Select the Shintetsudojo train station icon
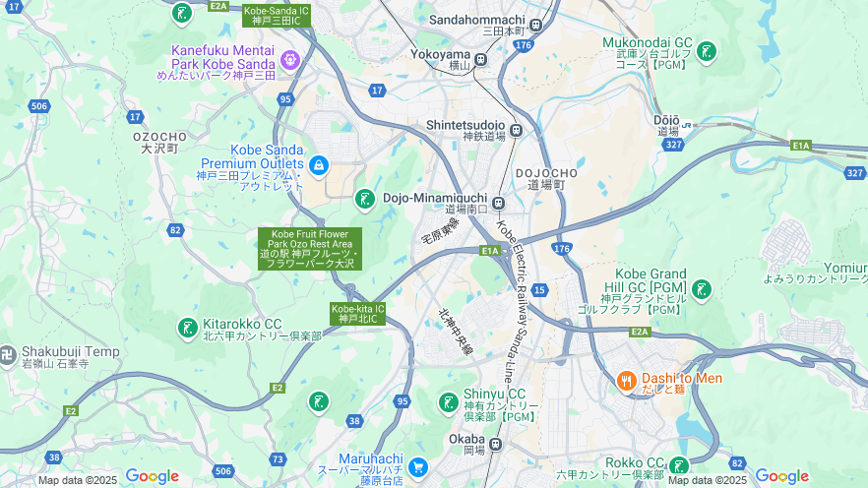 517,131
